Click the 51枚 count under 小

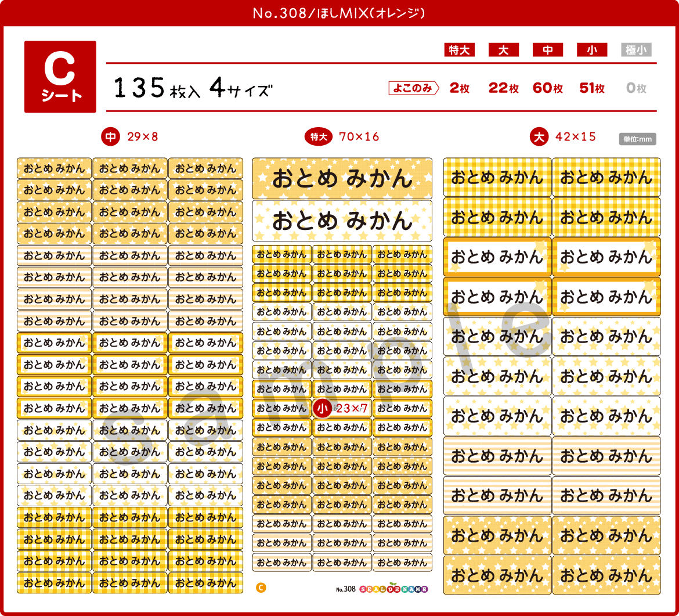click(592, 88)
